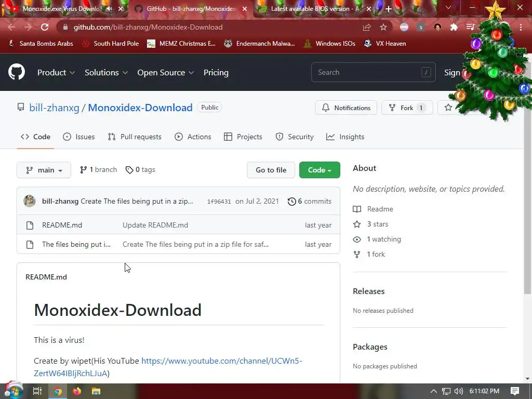View the 3 stars link
The image size is (532, 399).
[x=371, y=224]
